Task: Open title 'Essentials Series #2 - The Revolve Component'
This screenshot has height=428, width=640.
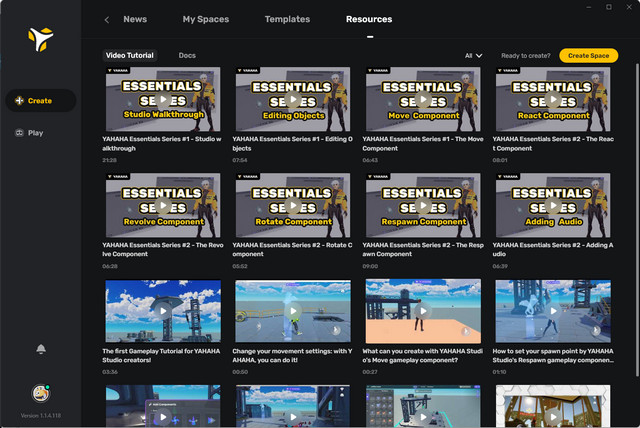Action: tap(163, 249)
